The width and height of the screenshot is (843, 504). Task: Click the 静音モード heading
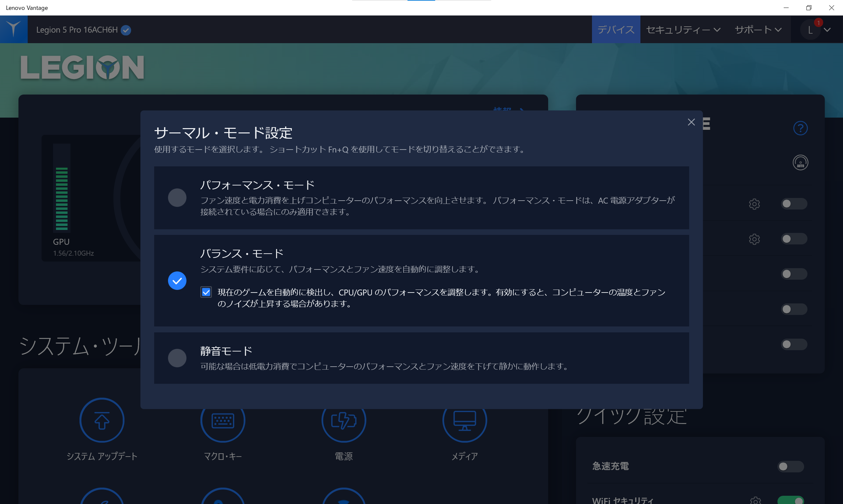point(226,351)
